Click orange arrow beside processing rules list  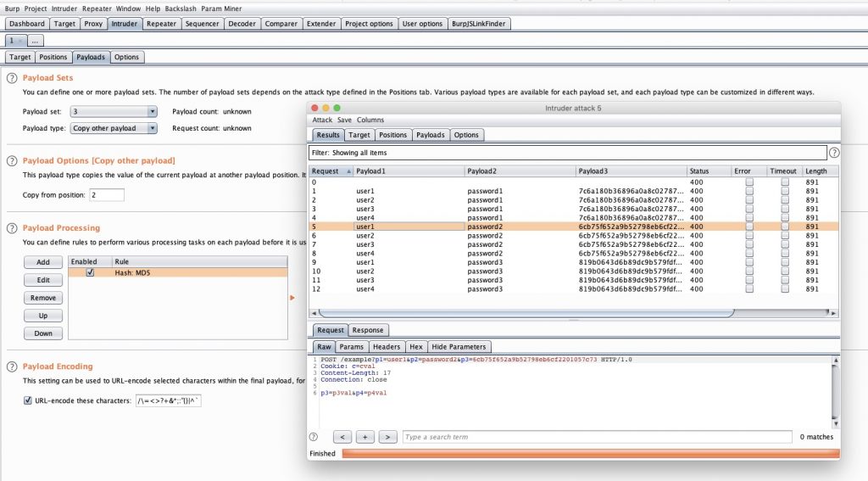pyautogui.click(x=292, y=298)
